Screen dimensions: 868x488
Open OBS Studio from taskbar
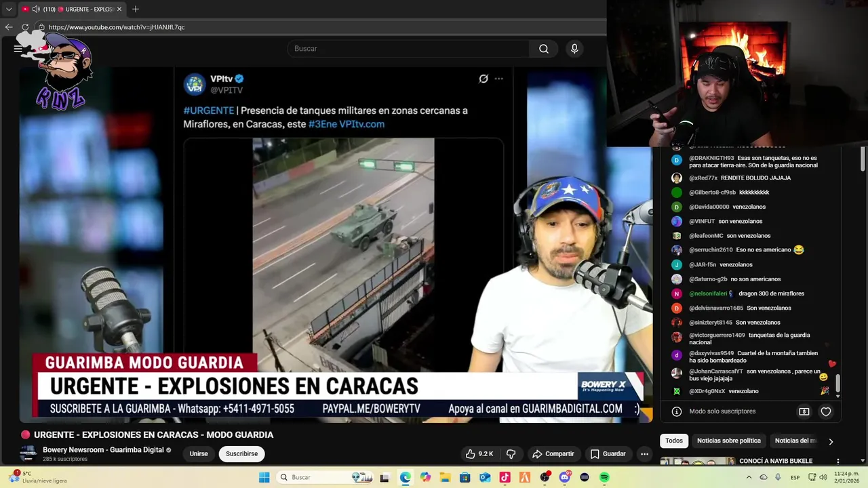(545, 477)
